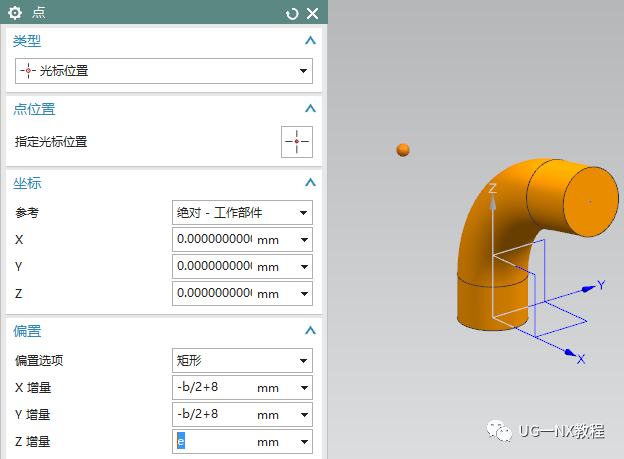Click the 点位置 section title
Screen dimensions: 624x459
(34, 109)
